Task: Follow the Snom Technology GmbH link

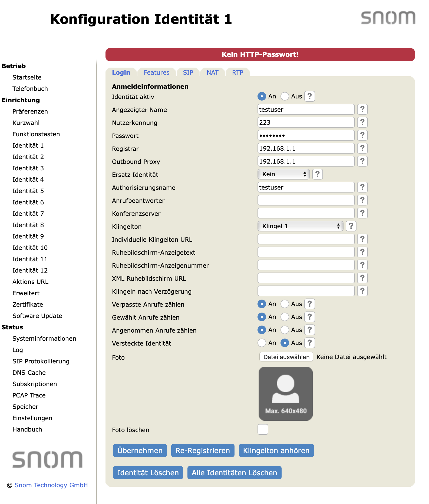Action: (51, 485)
